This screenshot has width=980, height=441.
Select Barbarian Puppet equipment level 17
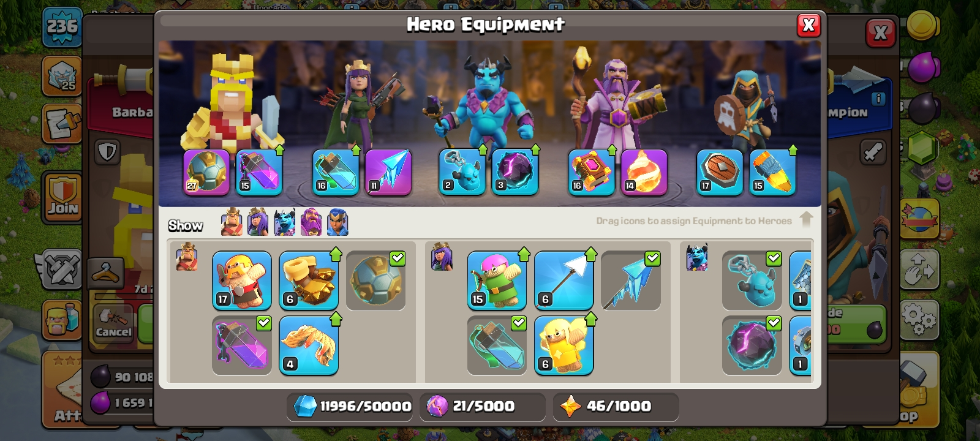click(x=242, y=280)
